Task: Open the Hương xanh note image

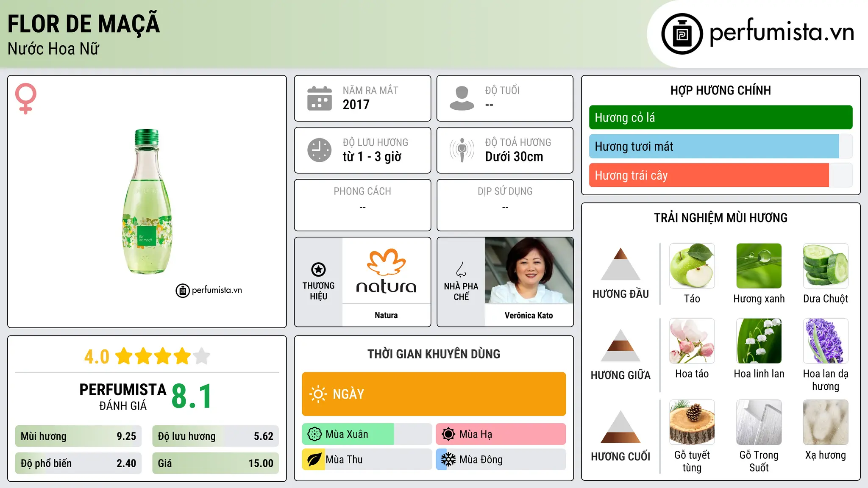Action: (759, 266)
